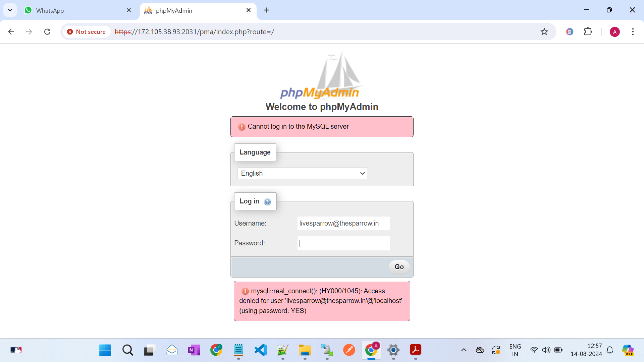The height and width of the screenshot is (362, 644).
Task: Open the Extensions puzzle menu
Action: 588,32
